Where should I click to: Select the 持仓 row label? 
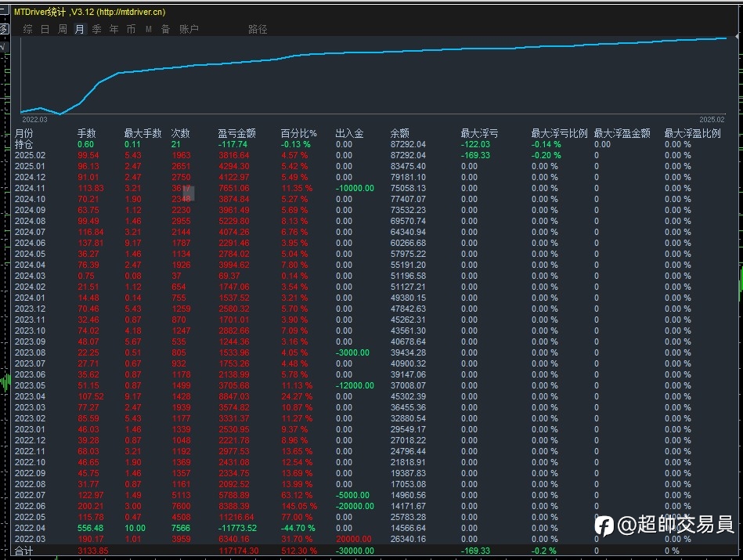tap(23, 144)
